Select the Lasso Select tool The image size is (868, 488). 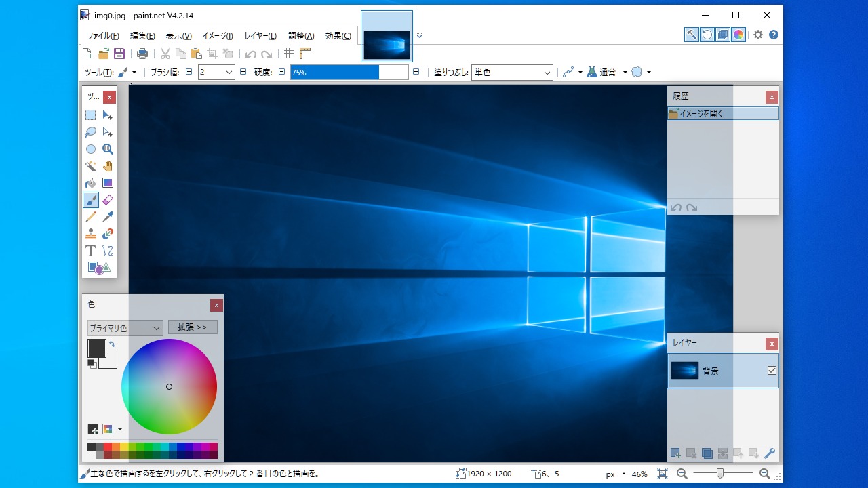pyautogui.click(x=91, y=132)
